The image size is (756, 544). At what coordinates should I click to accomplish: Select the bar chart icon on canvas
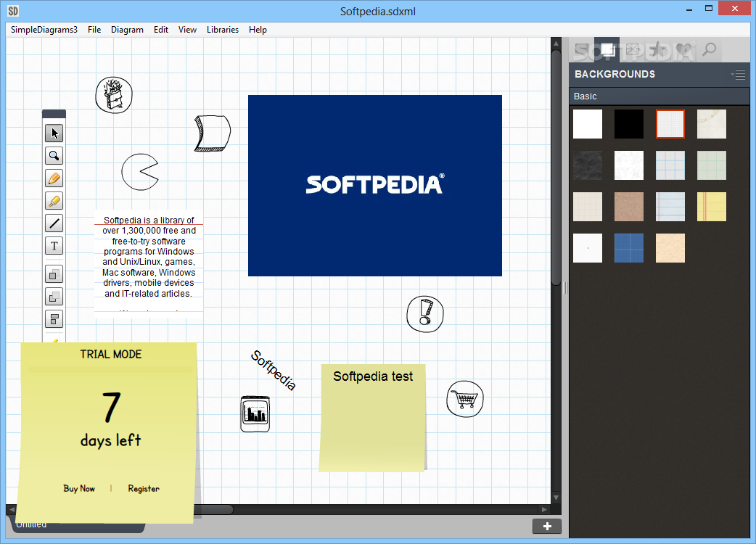click(255, 414)
